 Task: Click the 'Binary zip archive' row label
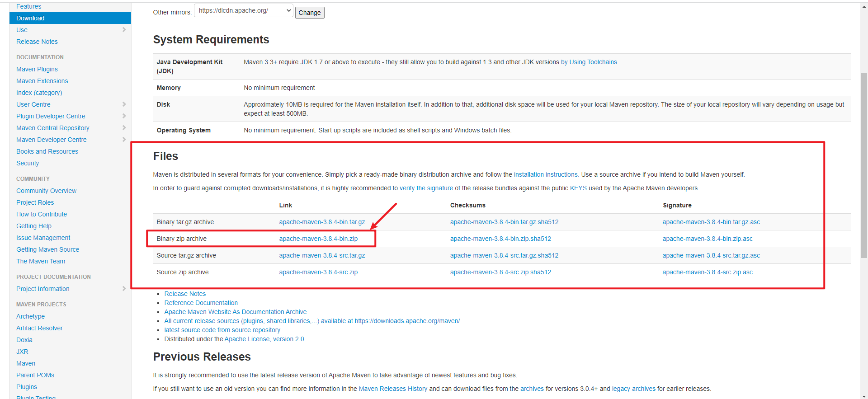point(181,239)
